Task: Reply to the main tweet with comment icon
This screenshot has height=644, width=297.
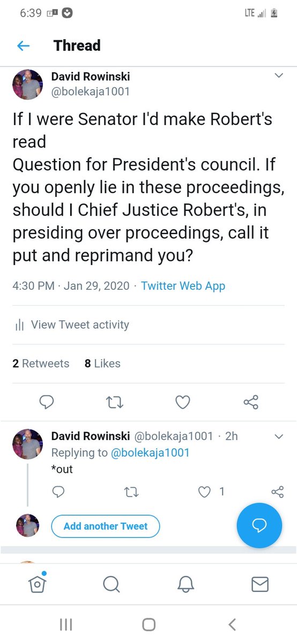Action: 47,402
